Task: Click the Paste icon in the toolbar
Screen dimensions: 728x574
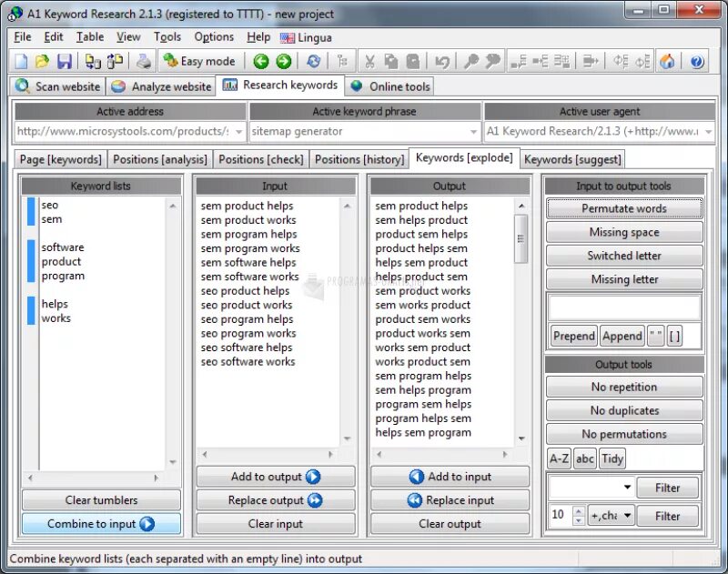Action: pyautogui.click(x=413, y=61)
